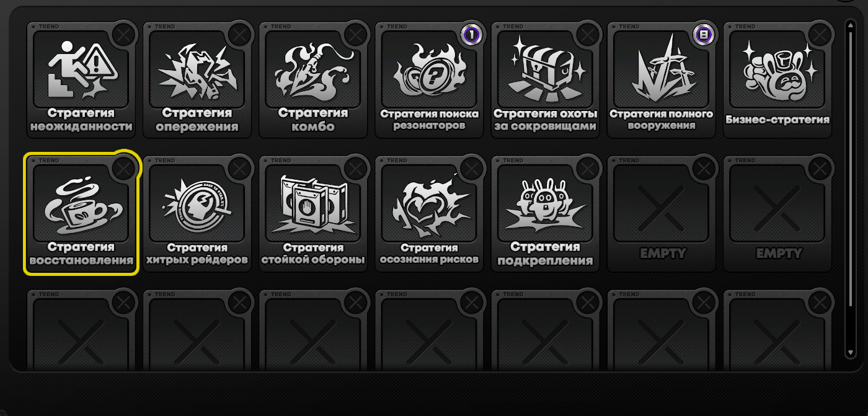Toggle X marker on Стратегия неожиданности card
This screenshot has height=416, width=868.
(123, 34)
